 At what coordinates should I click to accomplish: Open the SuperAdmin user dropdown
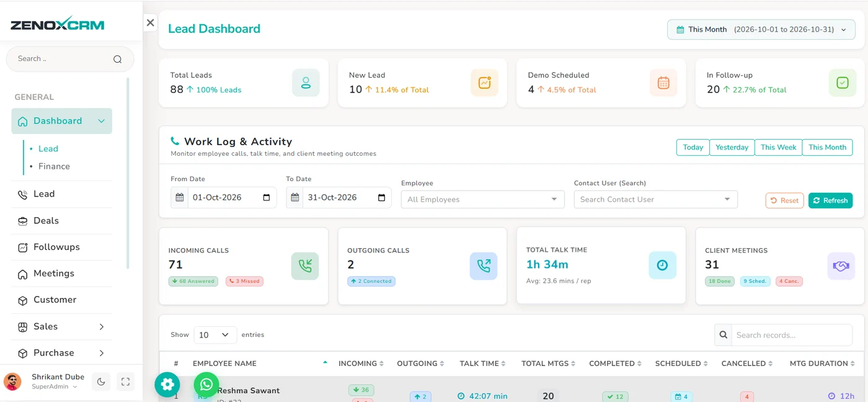tap(55, 387)
